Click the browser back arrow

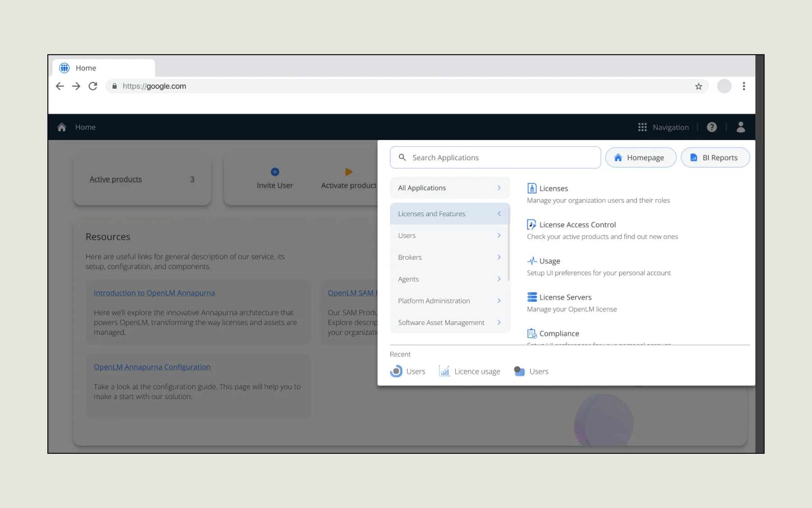[x=60, y=86]
